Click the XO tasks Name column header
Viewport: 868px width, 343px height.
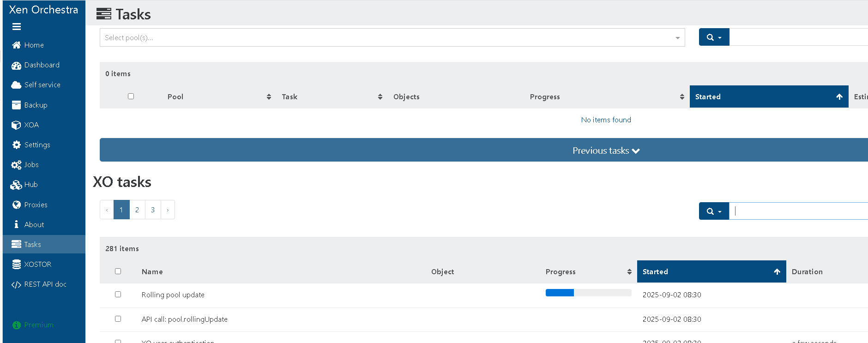[152, 272]
